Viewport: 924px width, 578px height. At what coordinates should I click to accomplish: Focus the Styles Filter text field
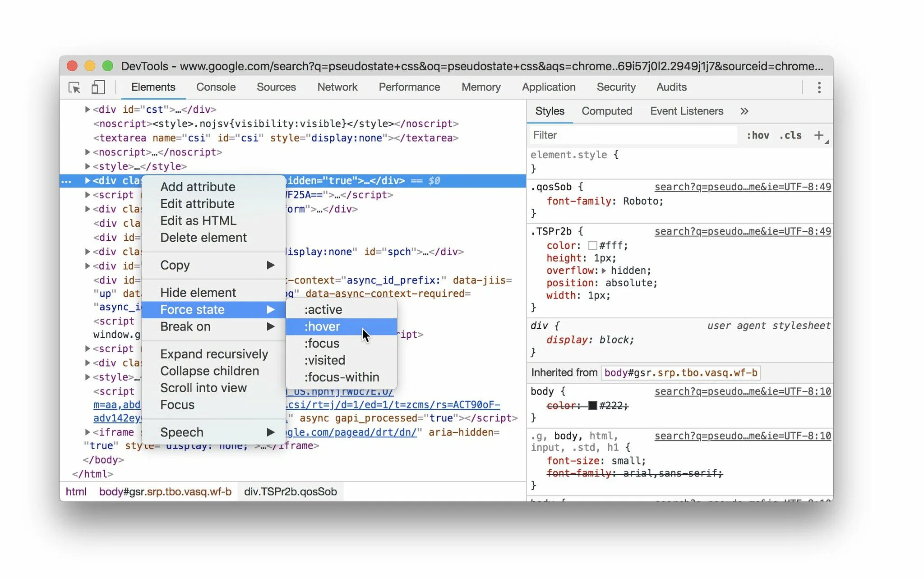[x=632, y=135]
